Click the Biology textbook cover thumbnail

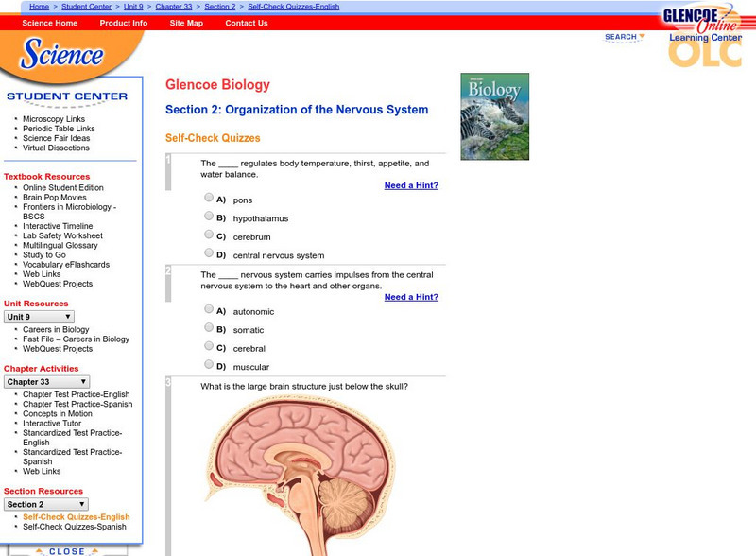click(x=494, y=116)
